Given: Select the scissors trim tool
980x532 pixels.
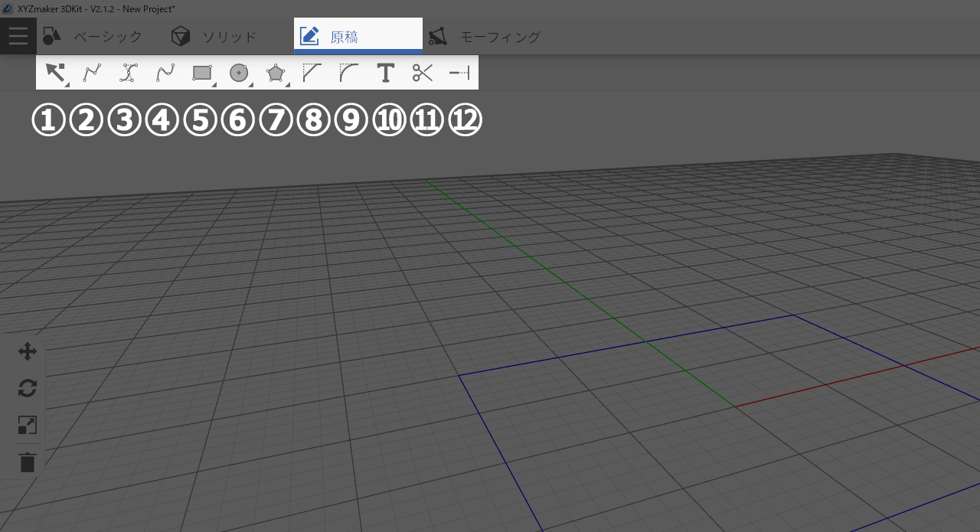Looking at the screenshot, I should [x=423, y=73].
